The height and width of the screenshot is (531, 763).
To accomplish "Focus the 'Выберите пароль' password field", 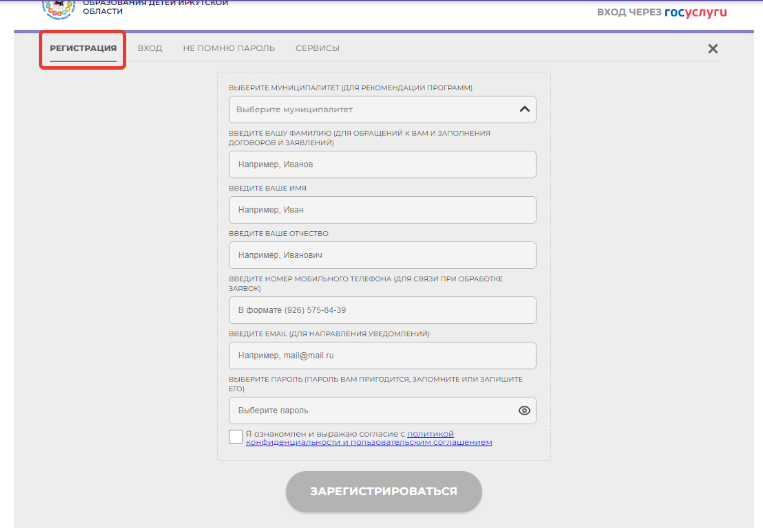I will 370,410.
